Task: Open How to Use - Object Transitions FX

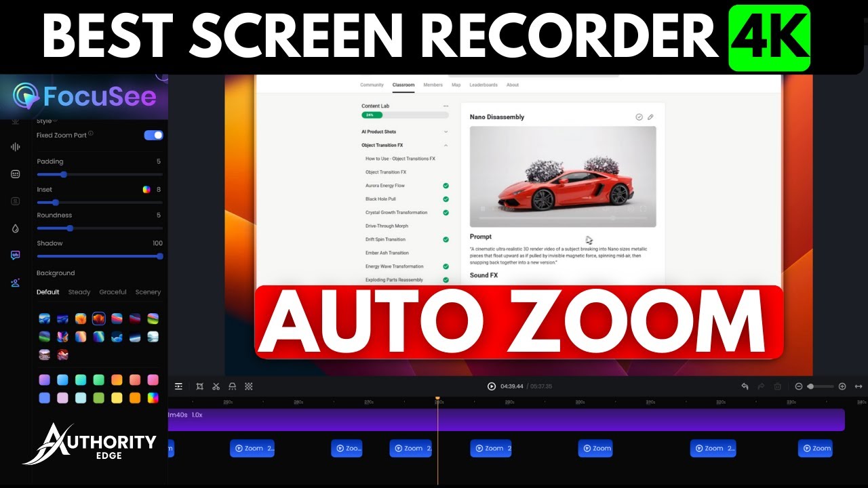Action: [400, 159]
